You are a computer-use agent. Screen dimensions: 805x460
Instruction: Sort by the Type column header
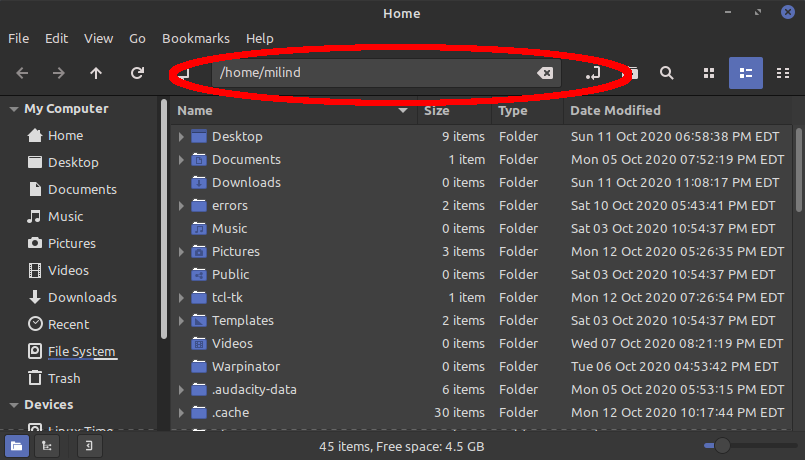point(528,110)
